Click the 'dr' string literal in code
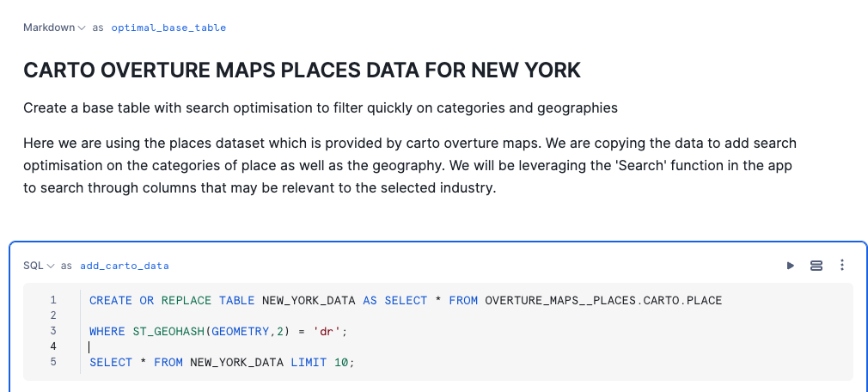 (329, 331)
